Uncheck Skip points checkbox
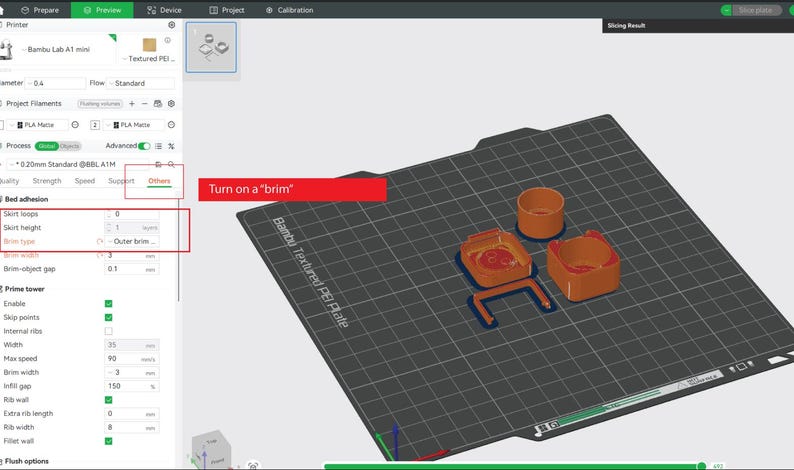This screenshot has width=794, height=470. pyautogui.click(x=108, y=317)
